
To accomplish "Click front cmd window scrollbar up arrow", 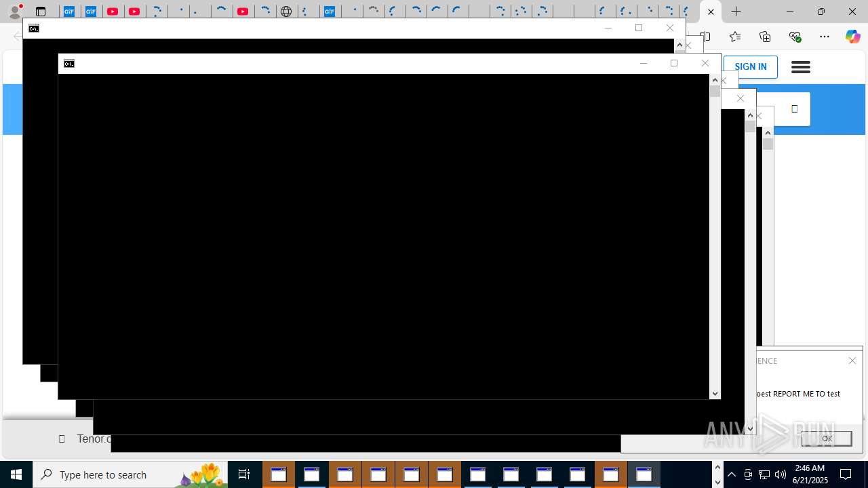I will (715, 80).
